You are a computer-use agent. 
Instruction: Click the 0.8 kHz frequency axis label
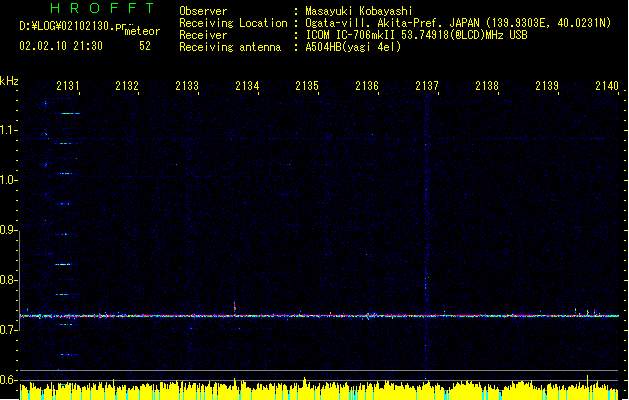point(8,280)
